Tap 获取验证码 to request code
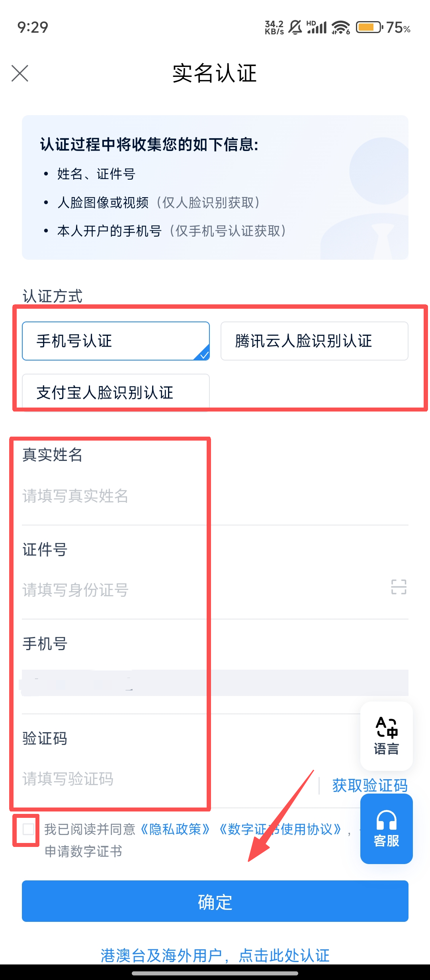430x980 pixels. click(x=369, y=786)
